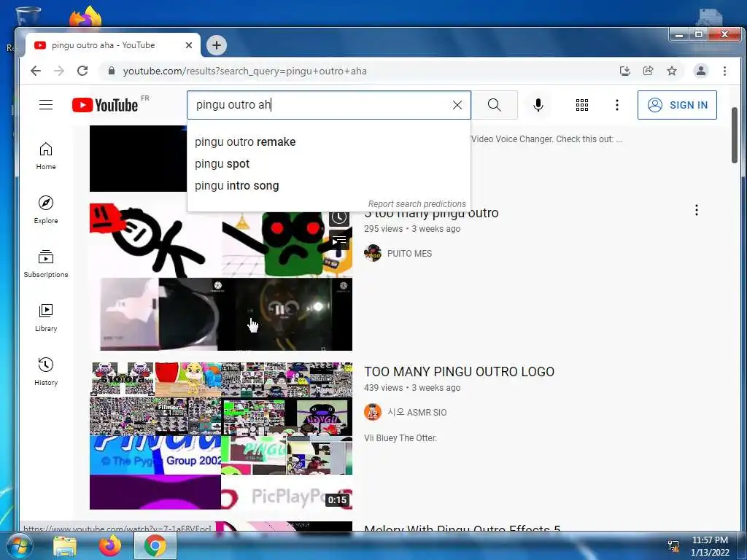Open the Chrome profile avatar
747x560 pixels.
coord(701,71)
